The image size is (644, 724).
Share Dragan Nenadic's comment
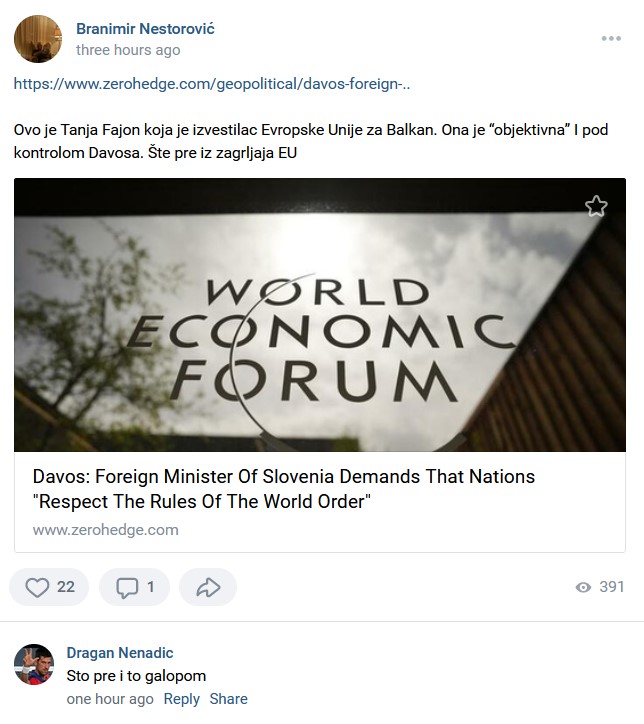[229, 699]
